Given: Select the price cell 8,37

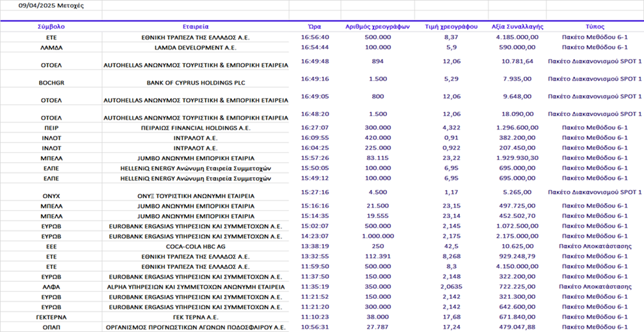Looking at the screenshot, I should click(451, 37).
